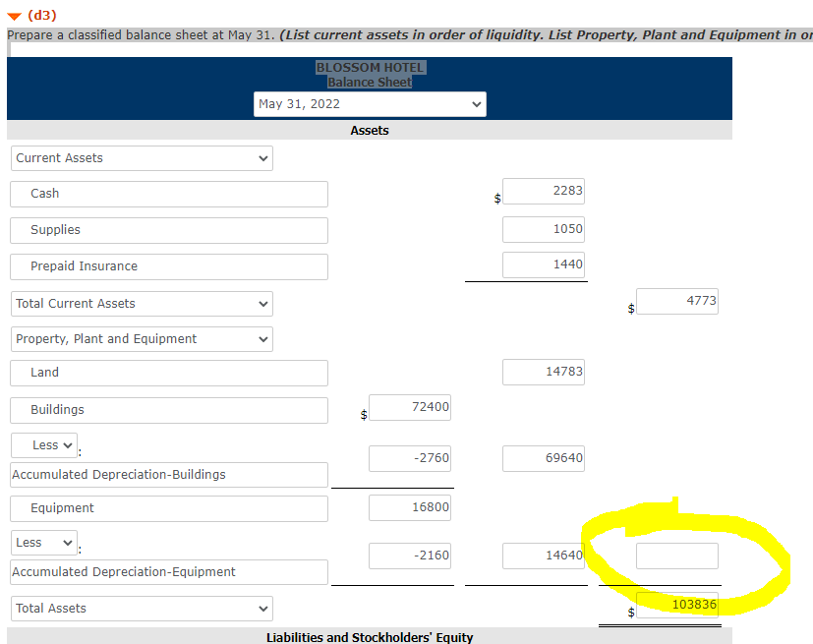Open the Property, Plant and Equipment dropdown

click(x=141, y=338)
